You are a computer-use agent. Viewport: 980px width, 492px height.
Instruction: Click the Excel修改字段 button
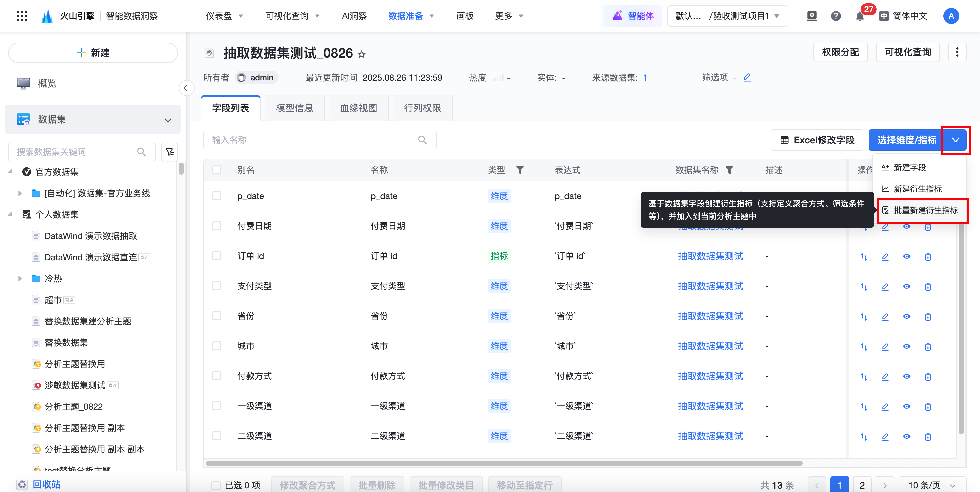(x=817, y=140)
